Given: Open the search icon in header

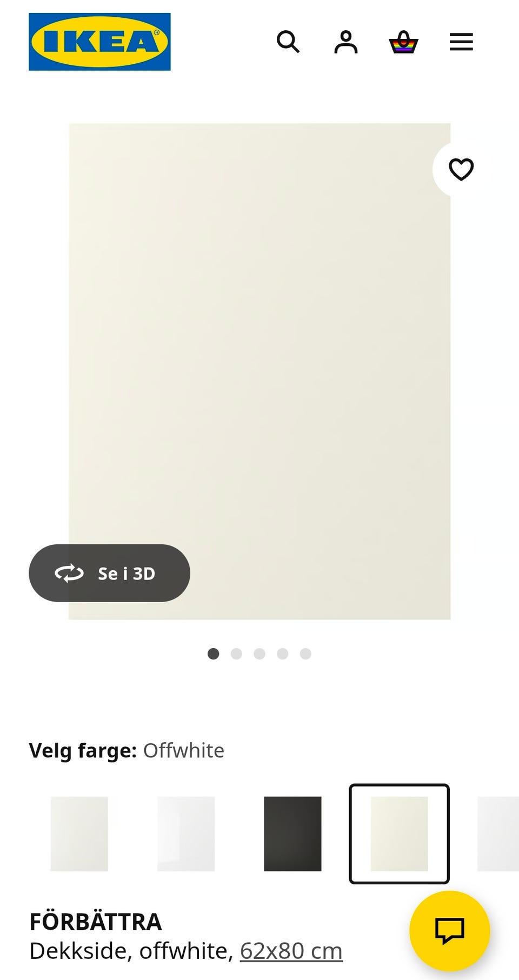Looking at the screenshot, I should click(288, 42).
